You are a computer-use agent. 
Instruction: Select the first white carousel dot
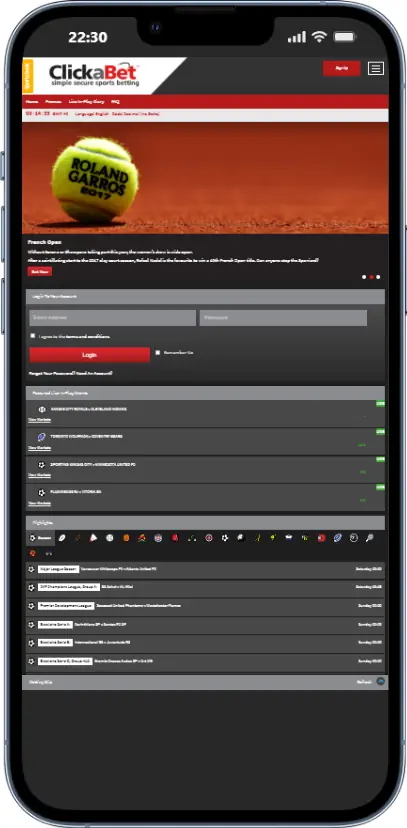pos(364,277)
